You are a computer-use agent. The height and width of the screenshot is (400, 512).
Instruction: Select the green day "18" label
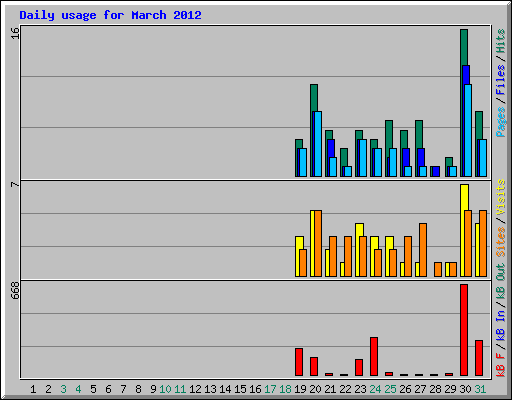(285, 389)
